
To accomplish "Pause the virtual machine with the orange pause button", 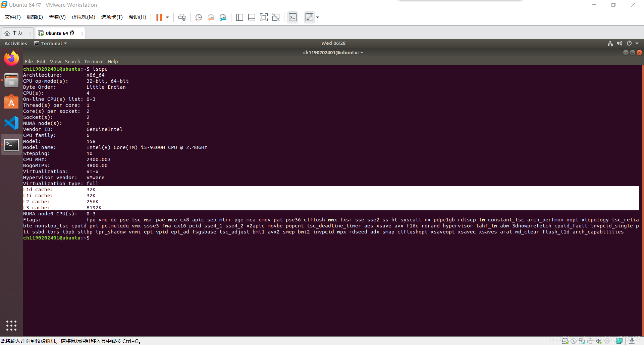I will pos(159,17).
